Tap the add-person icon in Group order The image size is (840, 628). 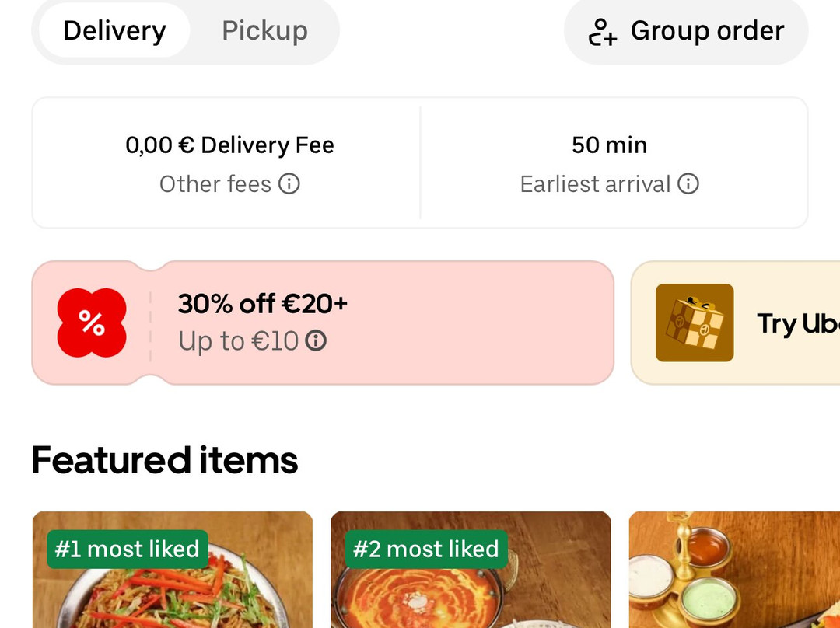point(602,32)
